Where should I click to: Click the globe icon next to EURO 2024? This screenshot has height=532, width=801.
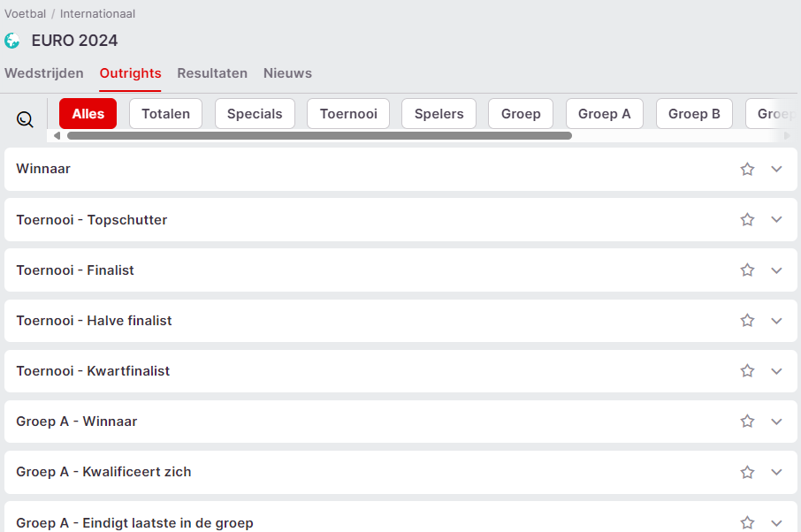[x=12, y=41]
